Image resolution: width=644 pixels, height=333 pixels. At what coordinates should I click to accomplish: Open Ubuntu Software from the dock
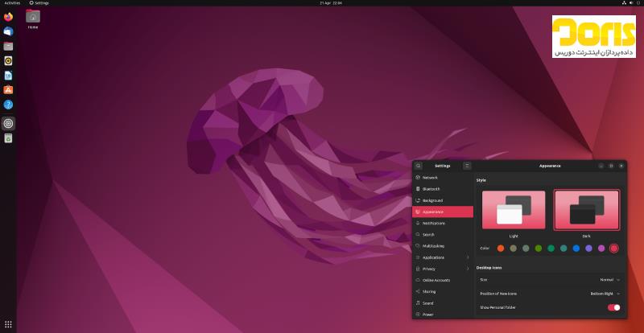(8, 90)
